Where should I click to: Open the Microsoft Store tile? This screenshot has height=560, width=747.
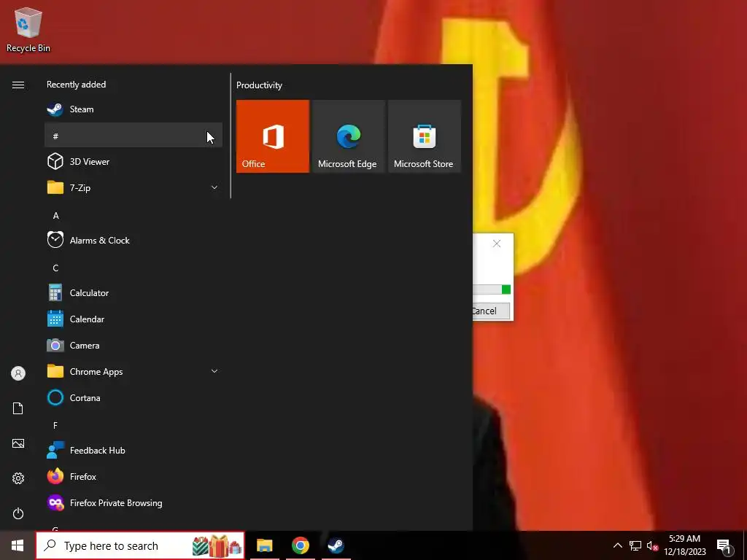425,136
